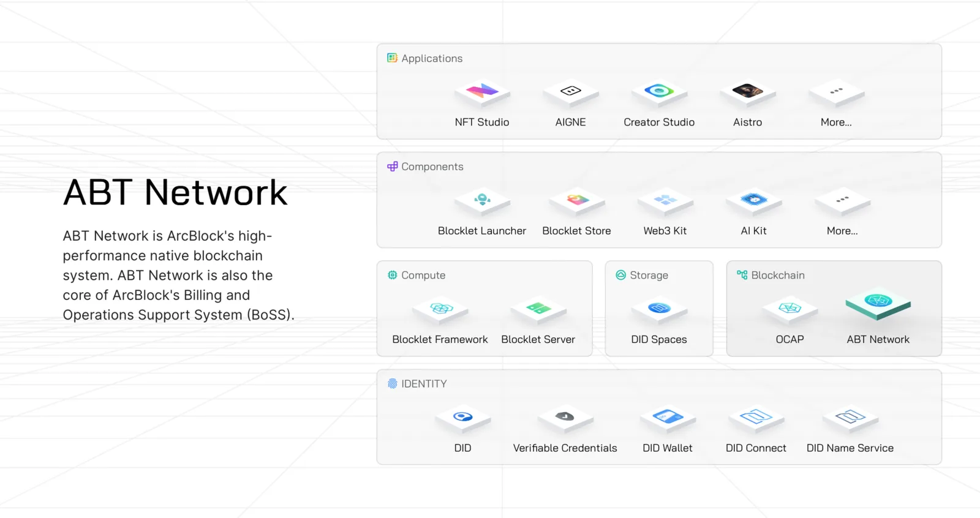Open the OCAP blockchain icon

790,310
